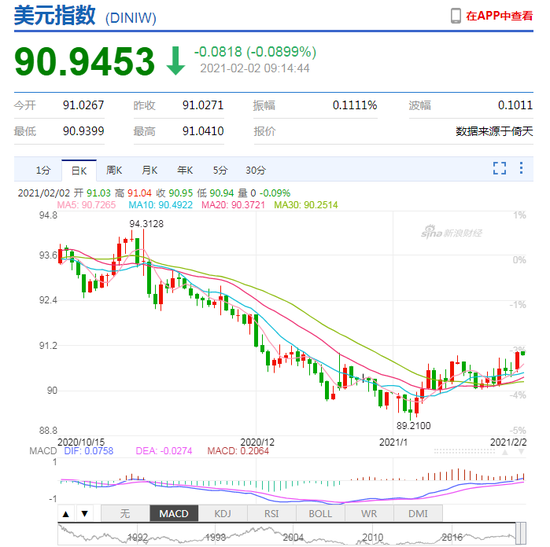
Task: Switch to the 30分 chart tab
Action: click(x=255, y=171)
